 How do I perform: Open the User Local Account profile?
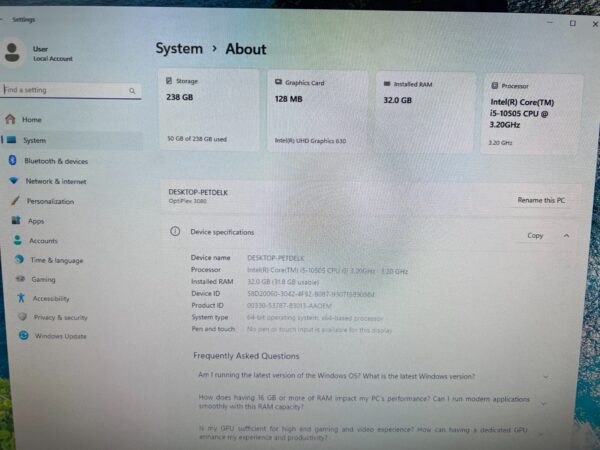(x=38, y=53)
